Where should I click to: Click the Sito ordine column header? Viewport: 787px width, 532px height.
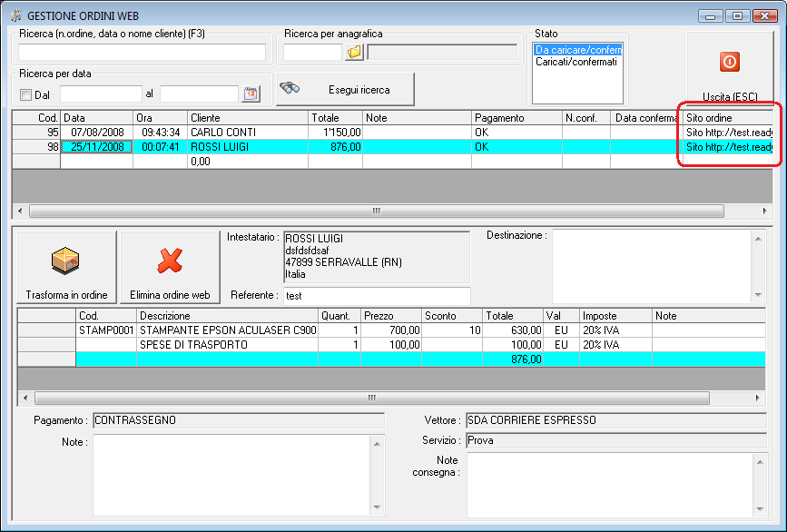click(x=729, y=118)
